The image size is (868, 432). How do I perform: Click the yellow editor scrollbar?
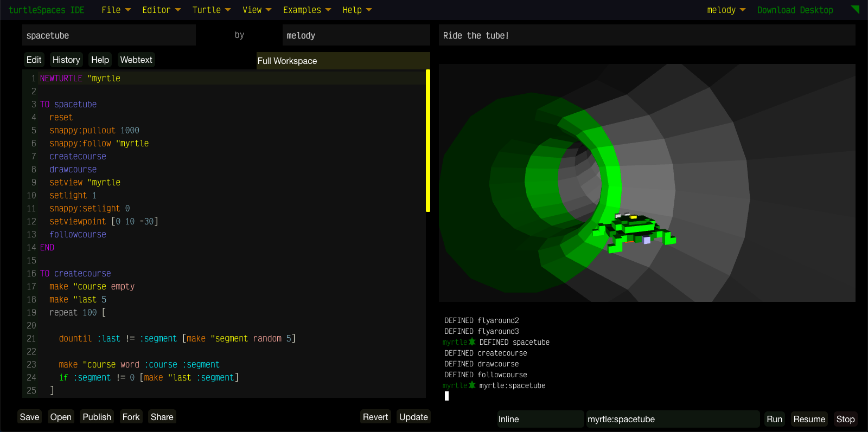pos(428,141)
